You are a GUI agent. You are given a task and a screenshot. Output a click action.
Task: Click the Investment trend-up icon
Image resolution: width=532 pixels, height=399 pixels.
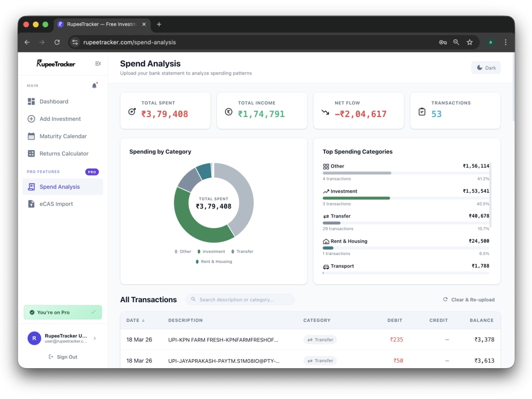click(326, 192)
